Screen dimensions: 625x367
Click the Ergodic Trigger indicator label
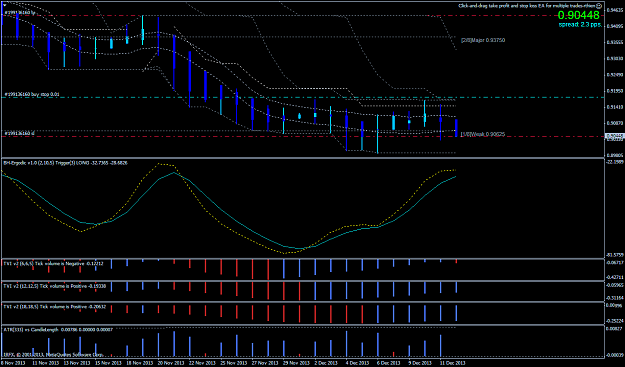point(65,163)
